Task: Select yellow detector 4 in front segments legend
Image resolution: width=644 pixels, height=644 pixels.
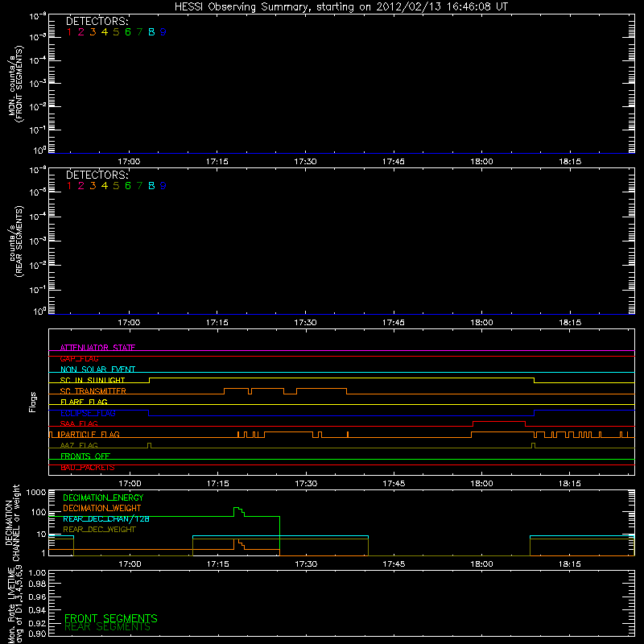Action: tap(105, 32)
